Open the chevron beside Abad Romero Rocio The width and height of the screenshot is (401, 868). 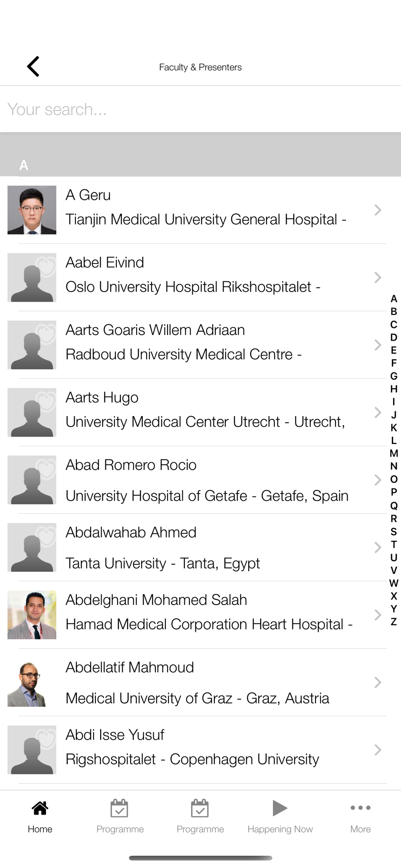[x=378, y=480]
